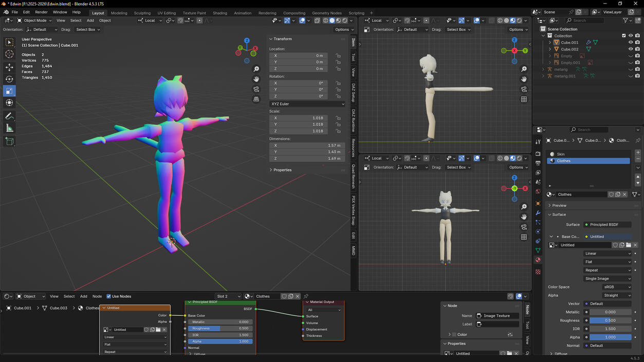The image size is (644, 362).
Task: Open the Slot 2 dropdown in node editor
Action: point(228,296)
